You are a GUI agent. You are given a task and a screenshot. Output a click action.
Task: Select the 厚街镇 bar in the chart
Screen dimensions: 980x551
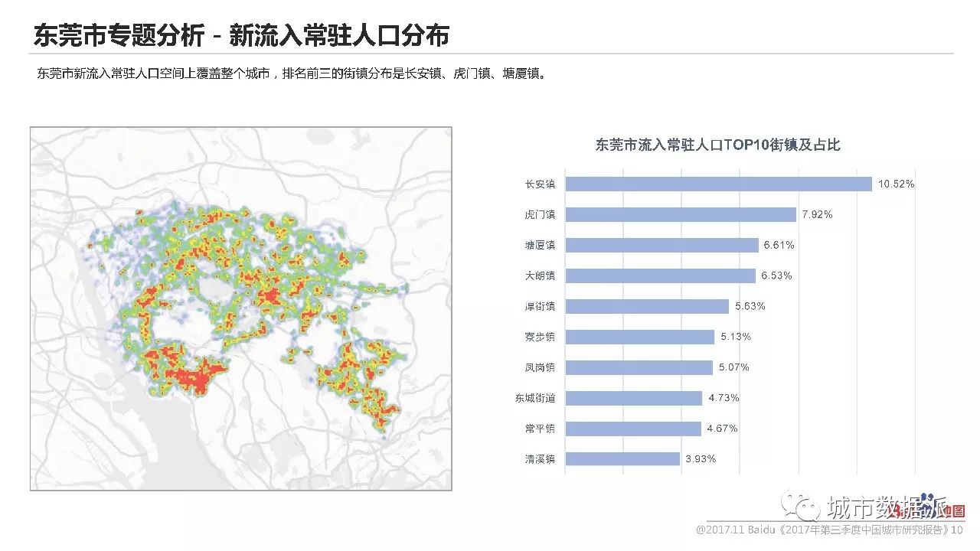pos(647,306)
